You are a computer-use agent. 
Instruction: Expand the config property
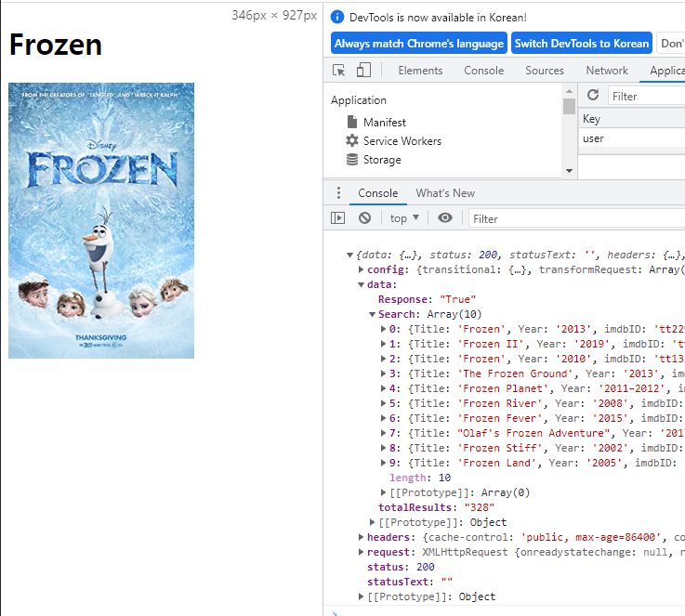click(361, 269)
